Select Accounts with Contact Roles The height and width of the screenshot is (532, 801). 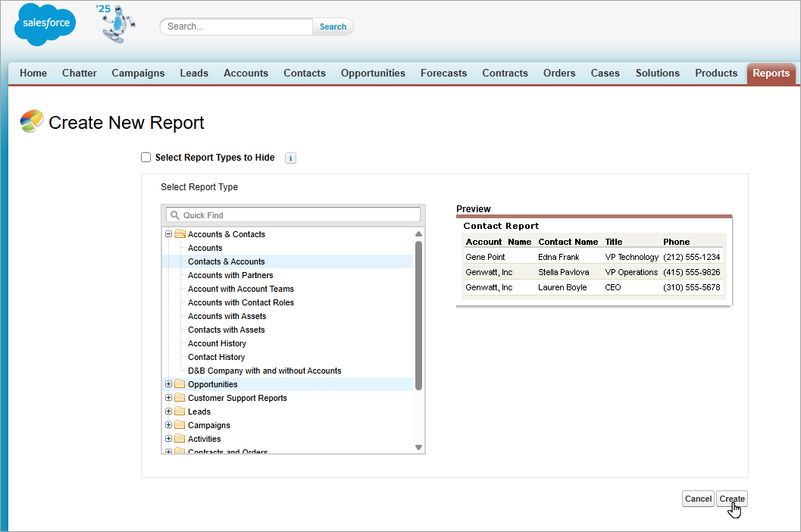coord(241,302)
